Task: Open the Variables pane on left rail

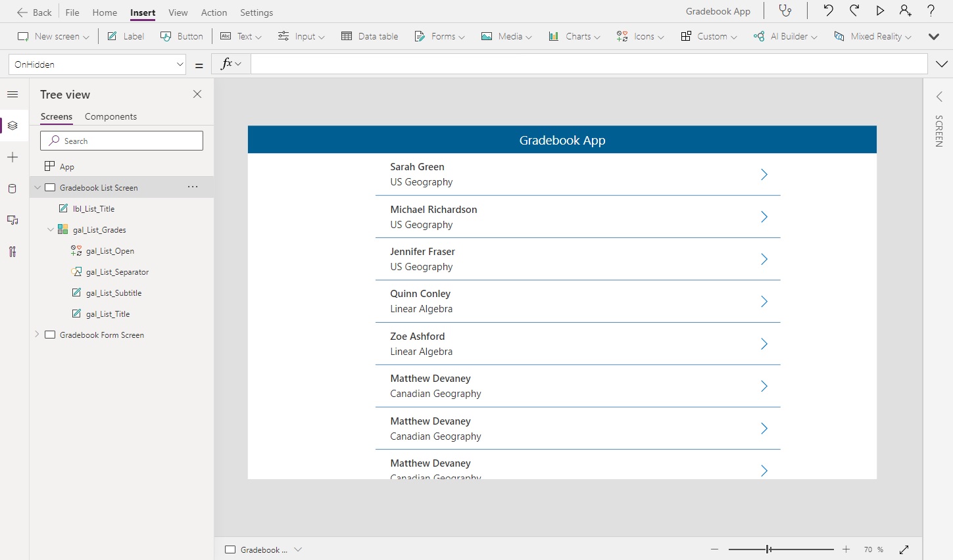Action: (x=12, y=252)
